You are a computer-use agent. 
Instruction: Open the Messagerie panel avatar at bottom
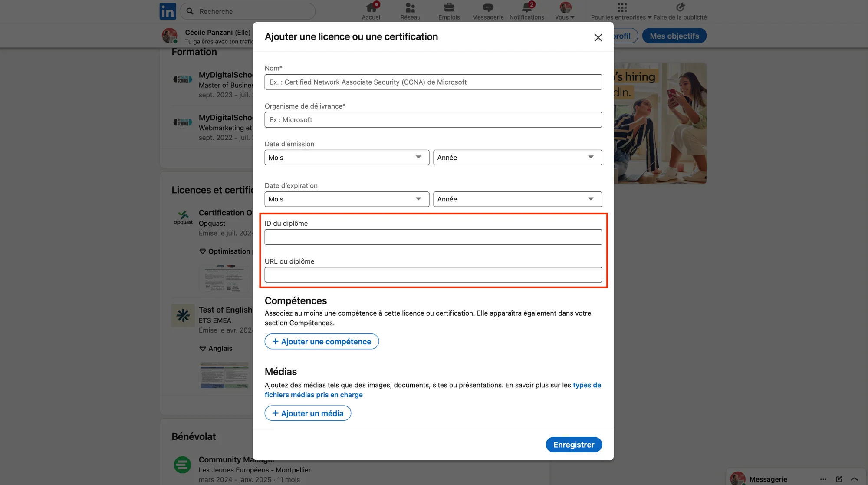tap(737, 479)
